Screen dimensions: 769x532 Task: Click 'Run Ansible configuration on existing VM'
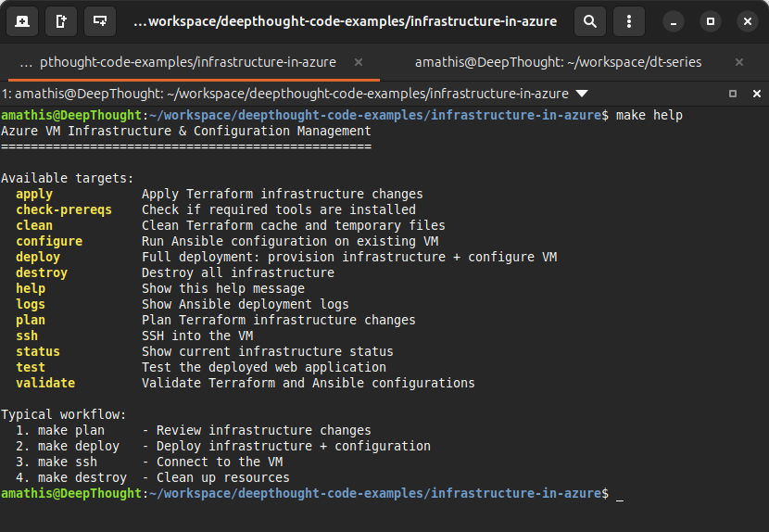pos(290,242)
